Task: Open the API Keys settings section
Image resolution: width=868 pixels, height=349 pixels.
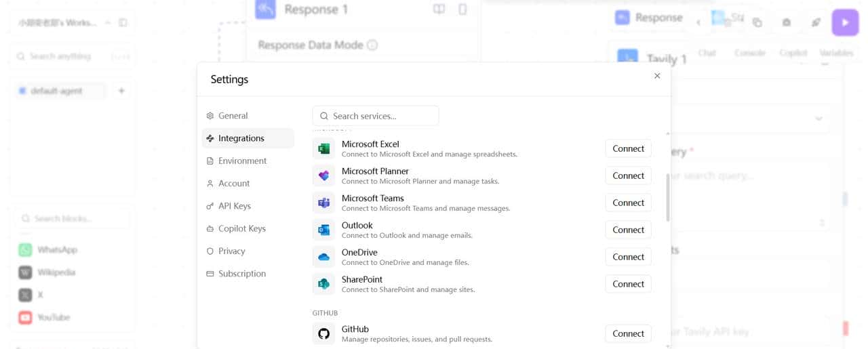Action: (x=234, y=206)
